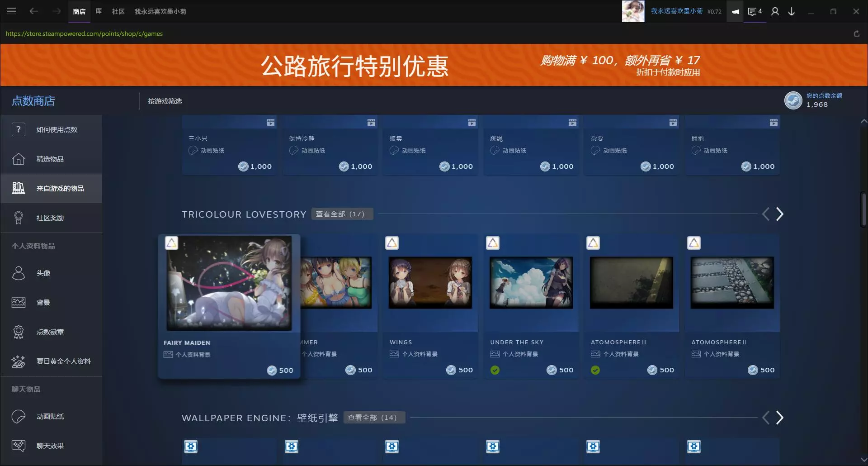
Task: Click the owned checkmark on ATOMOSPHEREⅢ
Action: pyautogui.click(x=595, y=370)
